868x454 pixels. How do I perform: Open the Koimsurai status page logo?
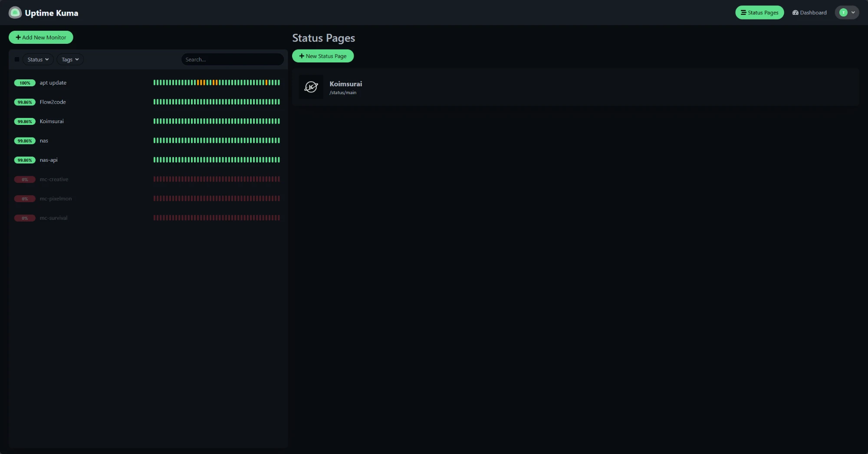(x=311, y=87)
